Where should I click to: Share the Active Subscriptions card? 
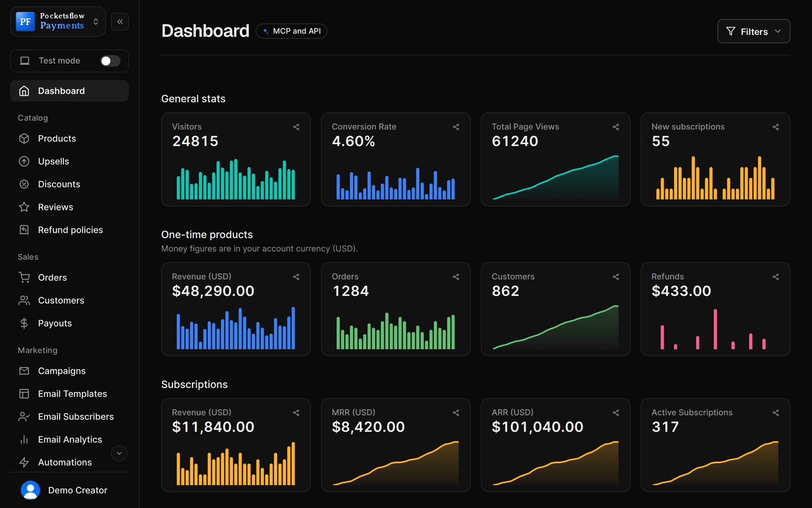776,413
